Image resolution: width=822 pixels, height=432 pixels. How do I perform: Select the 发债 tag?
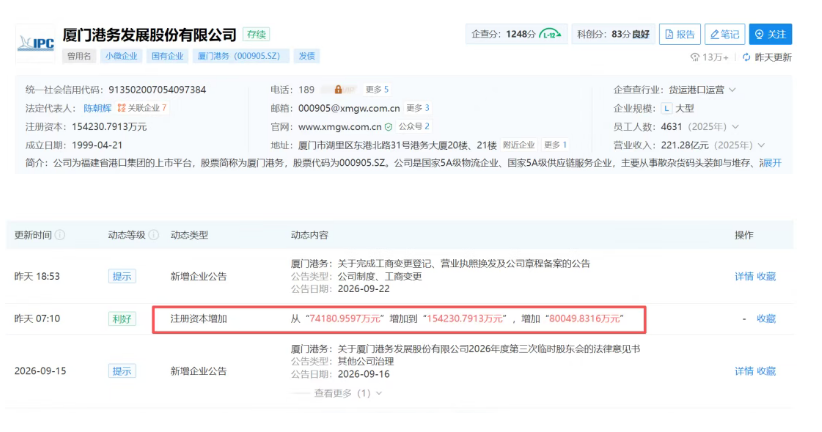(x=307, y=56)
